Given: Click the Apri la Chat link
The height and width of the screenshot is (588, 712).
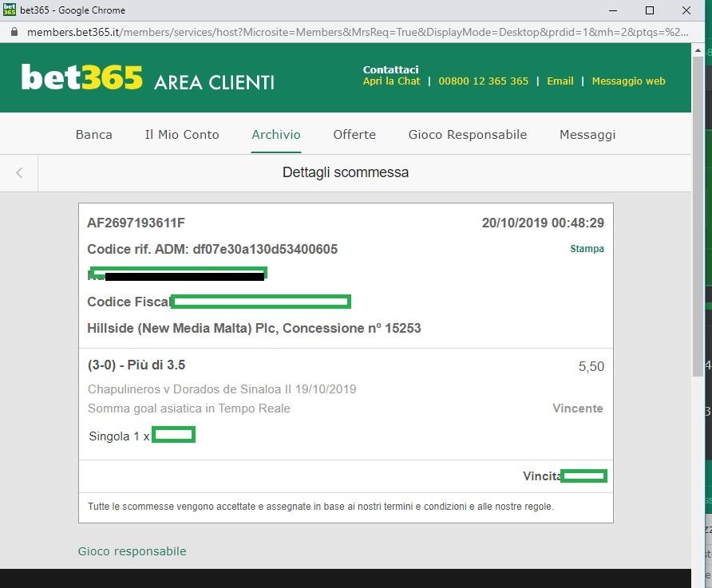Looking at the screenshot, I should [x=391, y=81].
